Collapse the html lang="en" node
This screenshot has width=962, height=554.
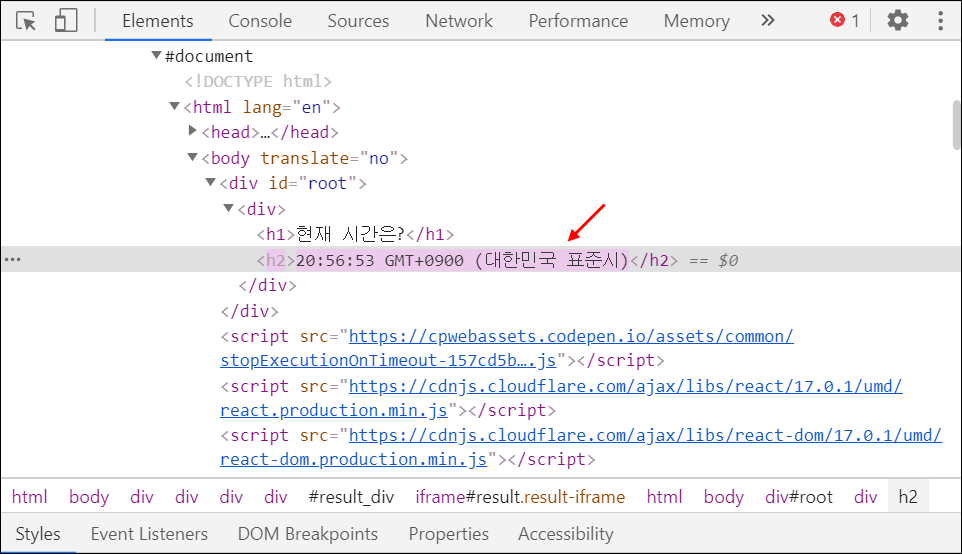175,107
